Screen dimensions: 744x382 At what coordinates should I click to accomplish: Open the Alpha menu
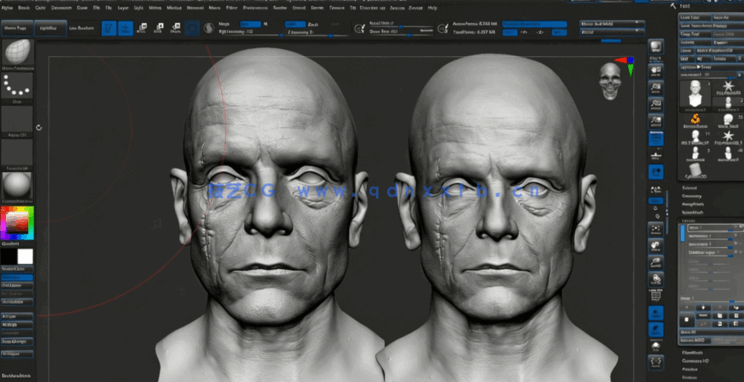pyautogui.click(x=7, y=8)
